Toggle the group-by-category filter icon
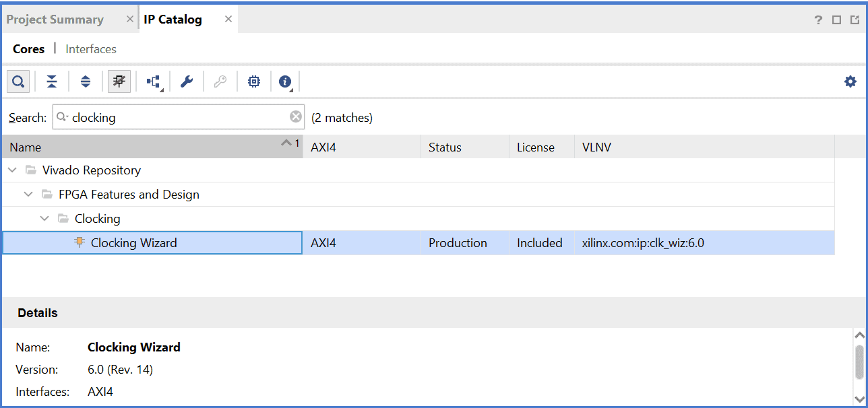Viewport: 868px width, 408px height. 119,82
